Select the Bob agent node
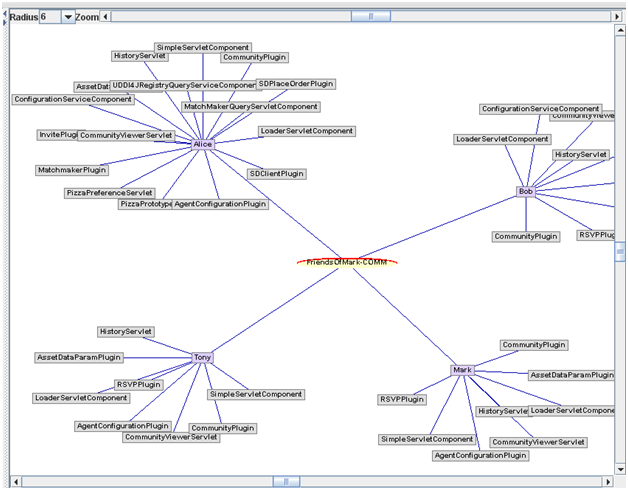The image size is (628, 490). click(x=526, y=191)
